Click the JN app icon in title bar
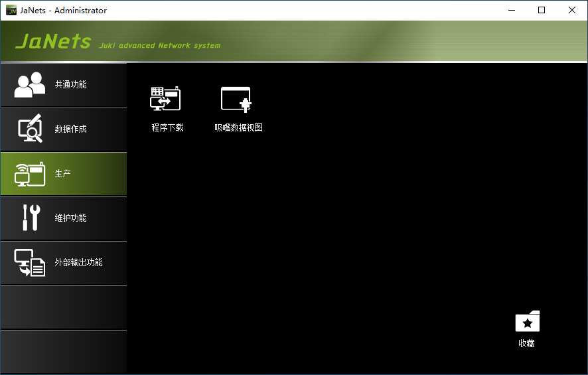 click(11, 10)
